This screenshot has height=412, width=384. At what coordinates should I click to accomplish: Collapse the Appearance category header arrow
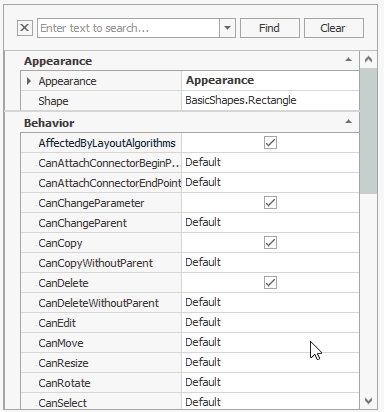point(349,60)
